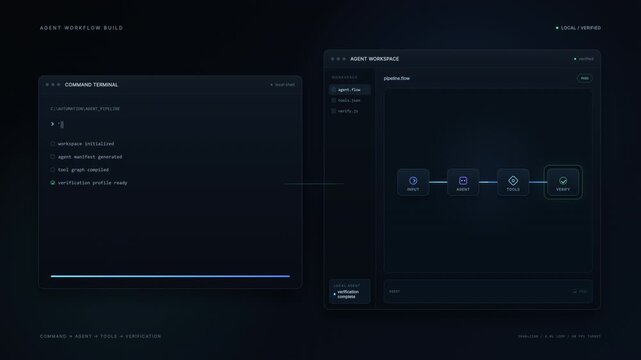The height and width of the screenshot is (360, 641).
Task: Click 'AGENT WORKSPACE' window title
Action: [x=374, y=59]
